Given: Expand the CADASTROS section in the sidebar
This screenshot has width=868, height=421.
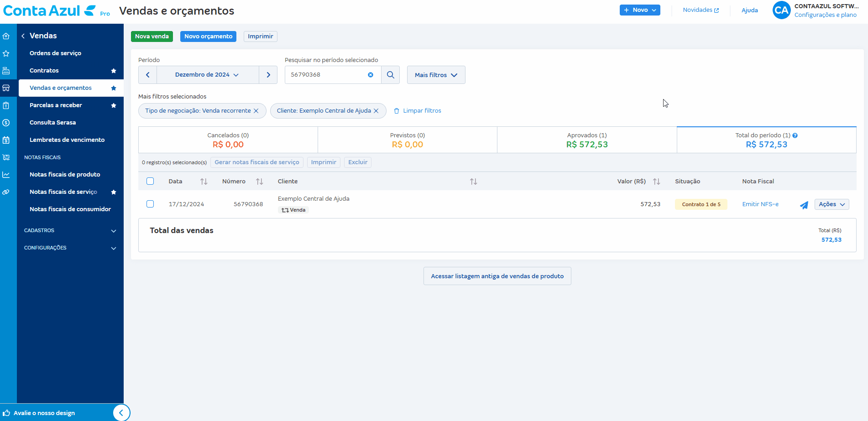Looking at the screenshot, I should pos(70,230).
